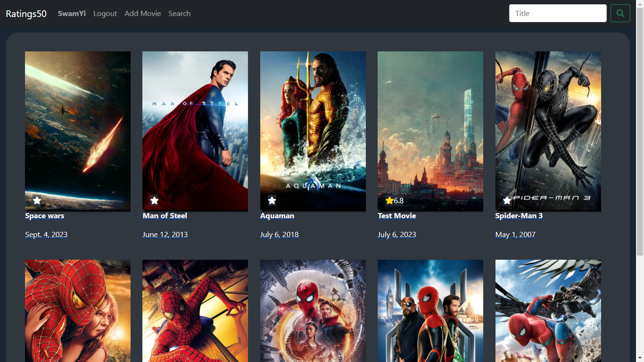Select the Spider-Man 3 poster image
Image resolution: width=644 pixels, height=362 pixels.
tap(548, 131)
